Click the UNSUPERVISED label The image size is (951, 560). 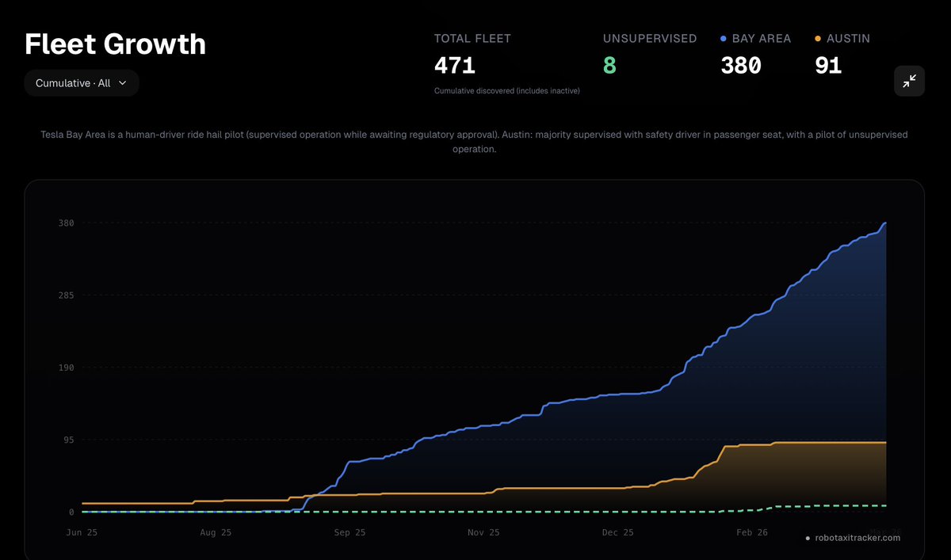650,38
